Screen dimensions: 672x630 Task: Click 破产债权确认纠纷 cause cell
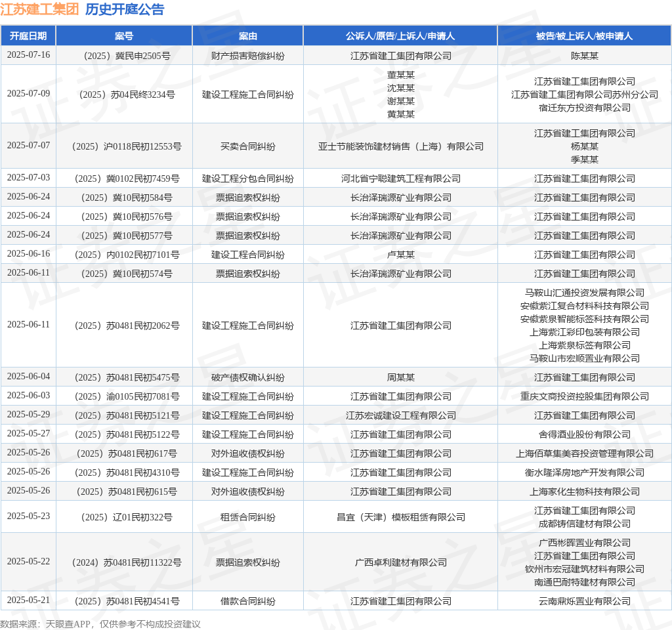pos(247,377)
